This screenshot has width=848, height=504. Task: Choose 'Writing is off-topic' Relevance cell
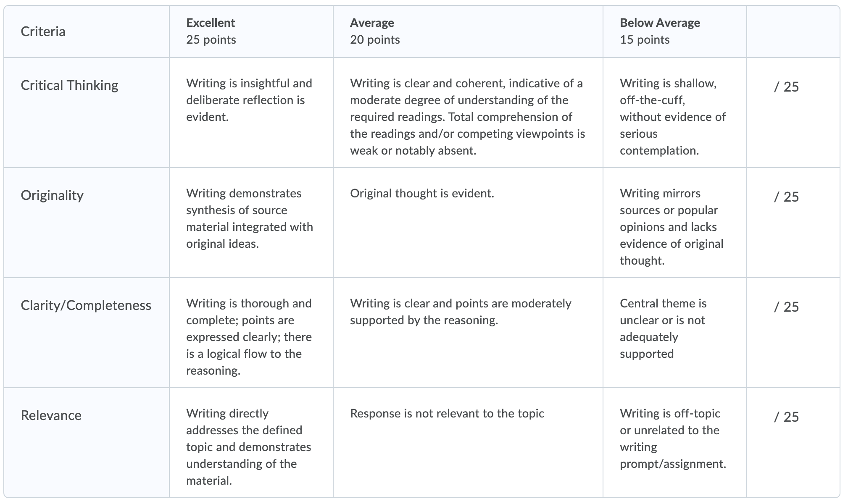coord(675,443)
